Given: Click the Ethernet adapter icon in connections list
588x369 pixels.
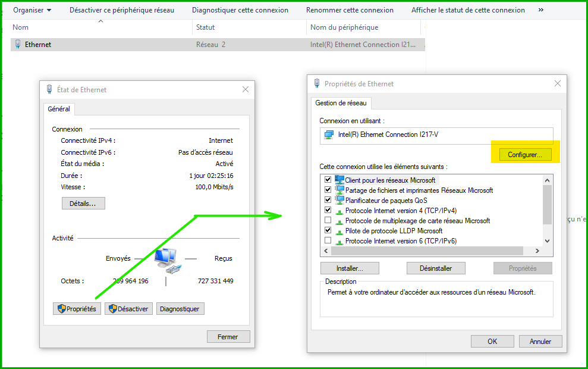Looking at the screenshot, I should [18, 44].
